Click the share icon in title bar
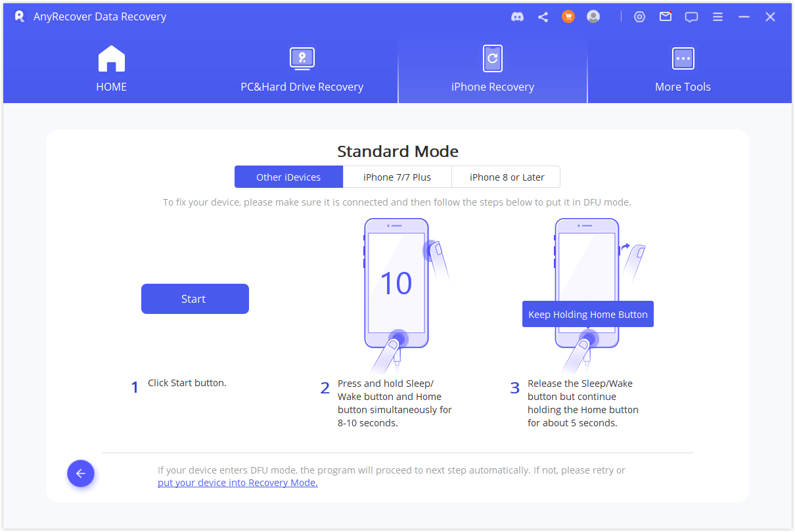Screen dimensions: 795x532 coord(543,17)
